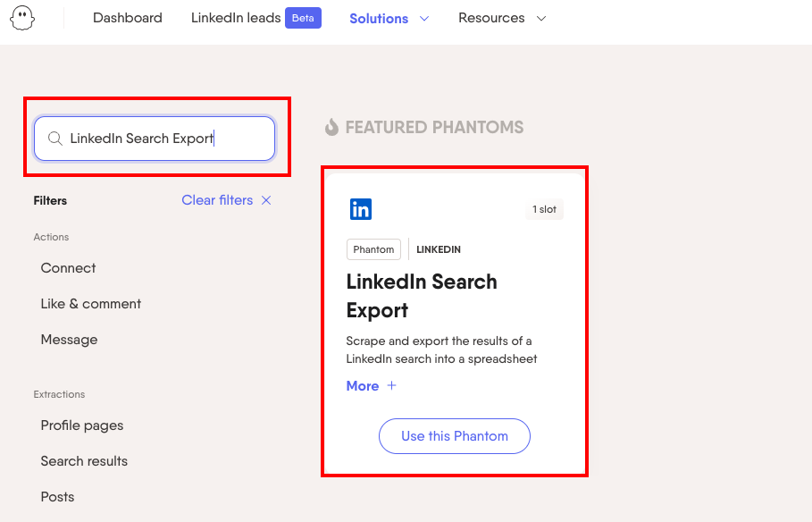Select the Like & comment filter

pyautogui.click(x=91, y=304)
